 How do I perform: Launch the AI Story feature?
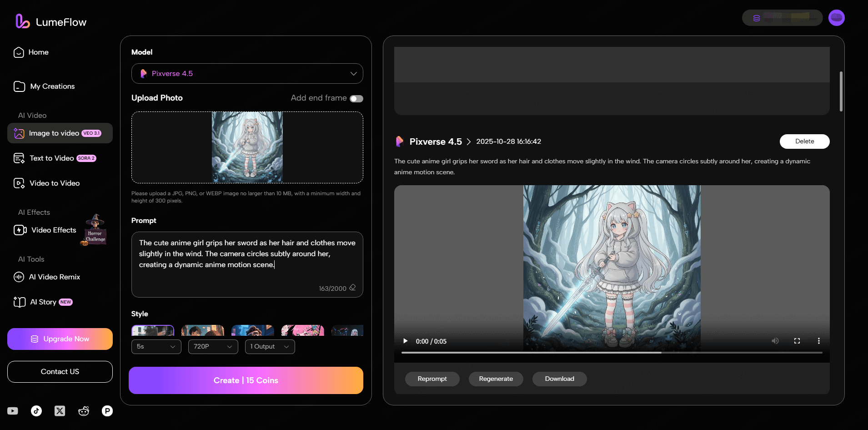(x=44, y=302)
